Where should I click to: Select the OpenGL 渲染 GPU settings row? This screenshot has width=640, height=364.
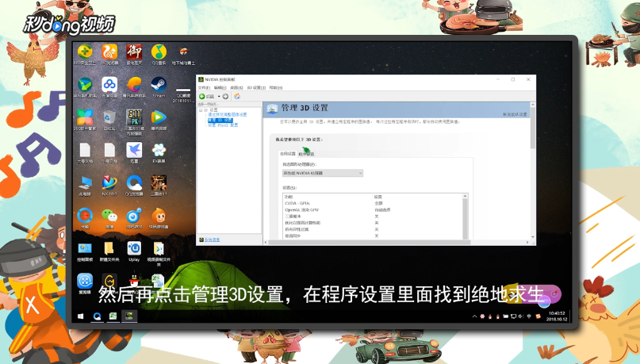coord(374,209)
